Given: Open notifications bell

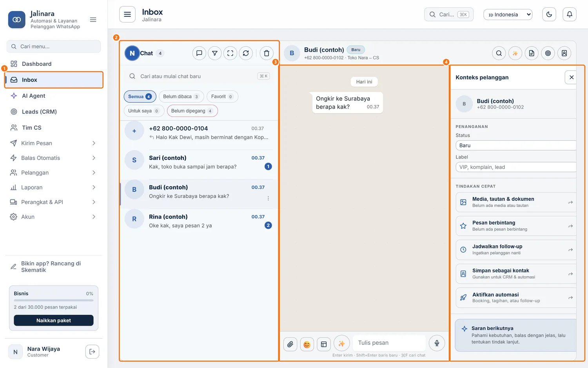Looking at the screenshot, I should click(570, 15).
